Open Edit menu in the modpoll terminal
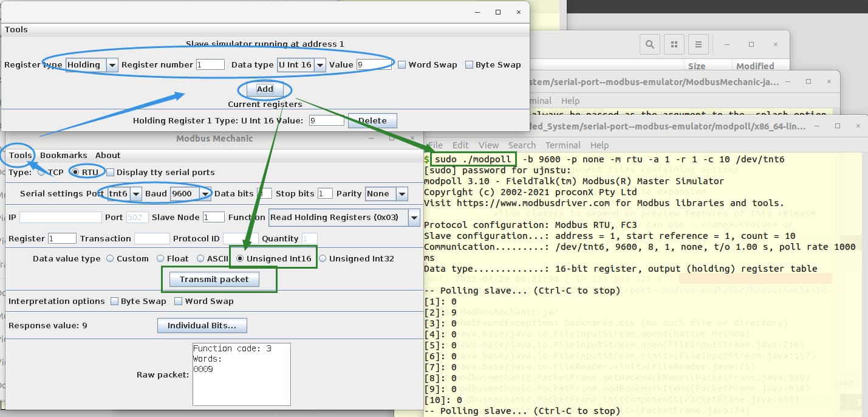 pyautogui.click(x=460, y=145)
